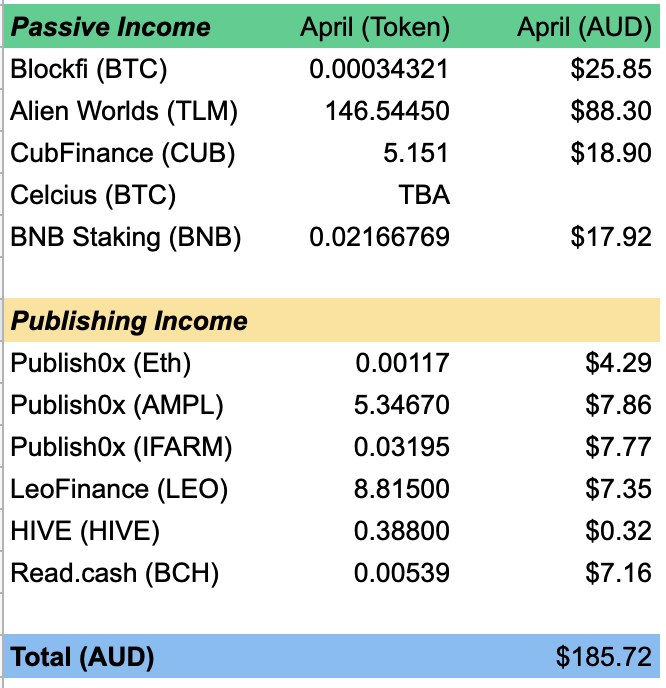Image resolution: width=666 pixels, height=688 pixels.
Task: Select the $0.32 cell
Action: coord(618,531)
